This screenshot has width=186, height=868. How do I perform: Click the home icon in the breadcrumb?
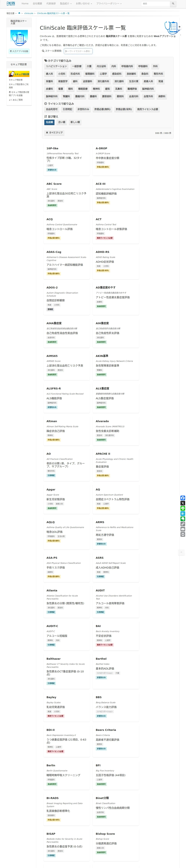(x=19, y=13)
